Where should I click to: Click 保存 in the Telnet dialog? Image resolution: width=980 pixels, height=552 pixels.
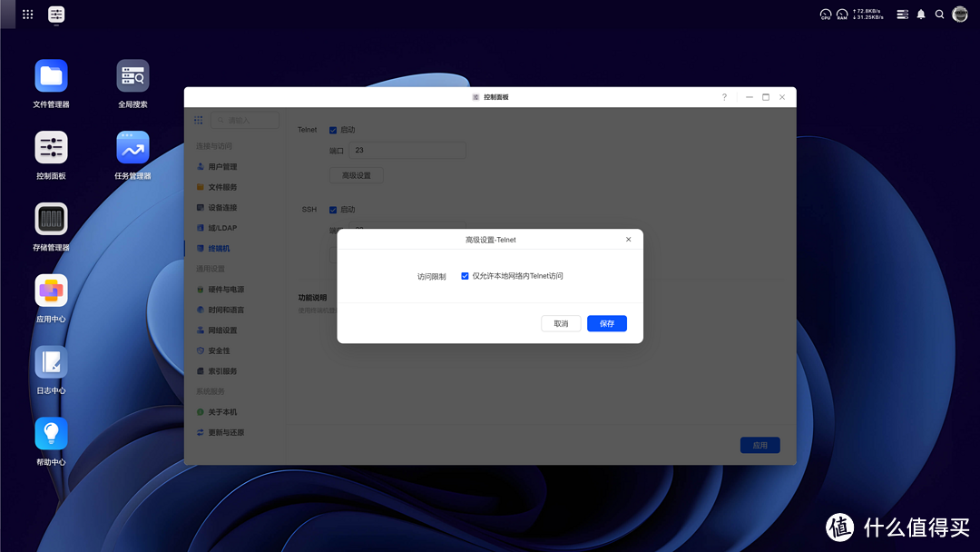coord(606,323)
